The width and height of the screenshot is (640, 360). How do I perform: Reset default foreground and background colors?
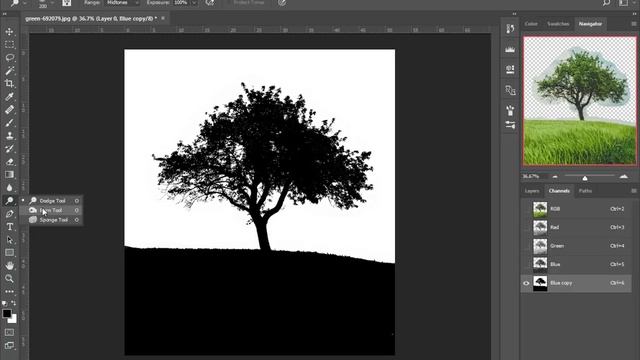4,303
